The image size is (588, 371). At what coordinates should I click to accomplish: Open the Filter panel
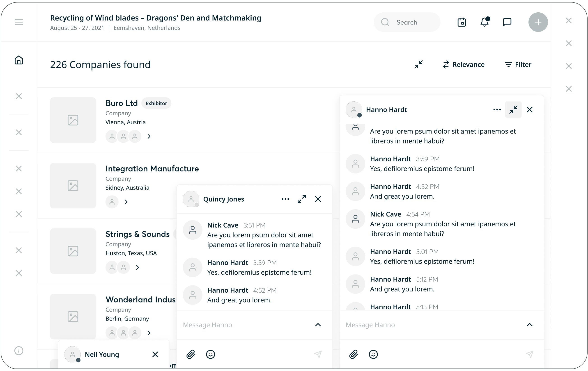click(518, 64)
